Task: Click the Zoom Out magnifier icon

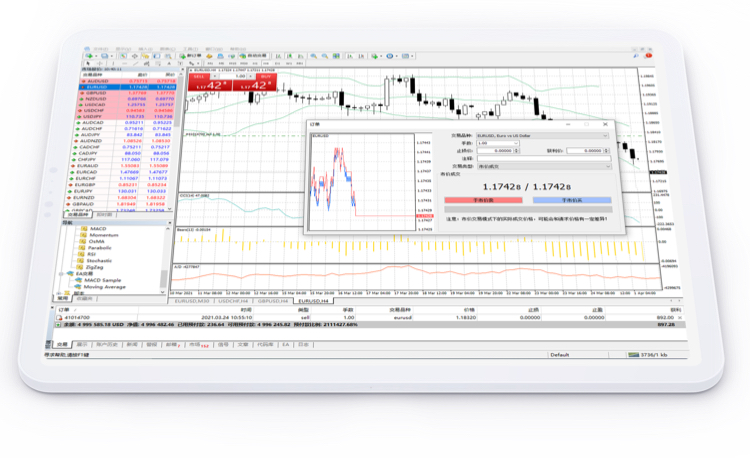Action: pyautogui.click(x=325, y=56)
